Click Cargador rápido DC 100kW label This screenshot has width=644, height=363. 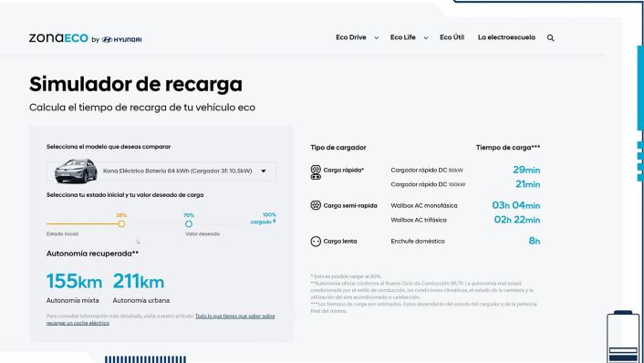tap(428, 184)
